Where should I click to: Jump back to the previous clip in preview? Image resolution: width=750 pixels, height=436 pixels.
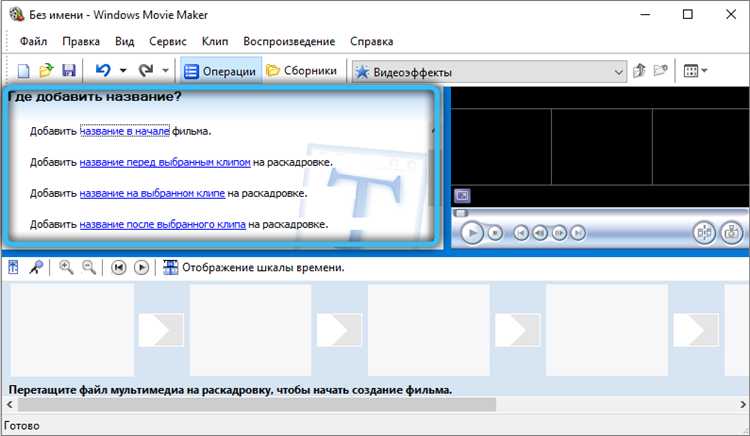[x=521, y=233]
